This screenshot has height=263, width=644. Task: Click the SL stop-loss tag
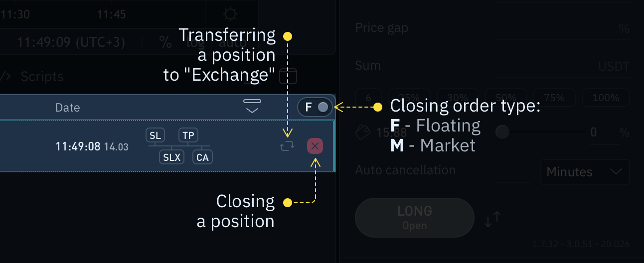point(155,135)
